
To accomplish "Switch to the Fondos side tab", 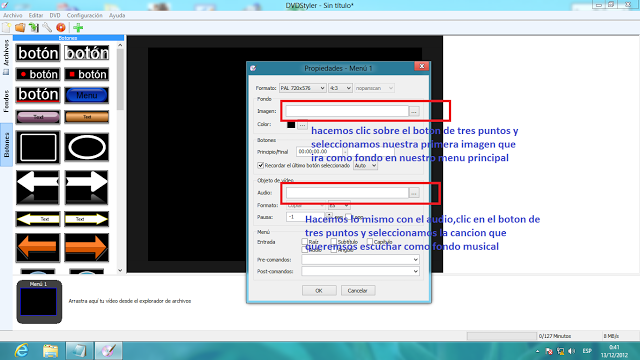I will tap(6, 101).
